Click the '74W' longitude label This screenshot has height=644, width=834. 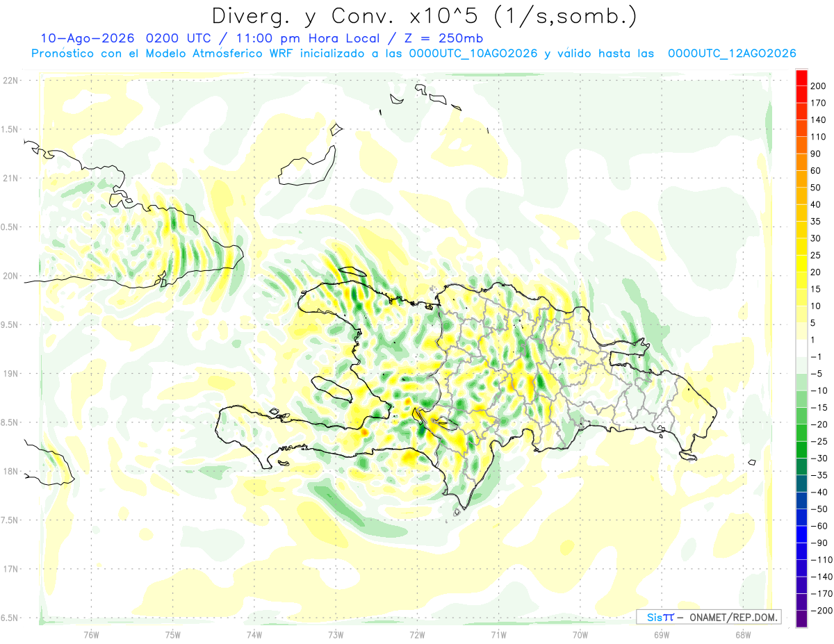(x=254, y=634)
